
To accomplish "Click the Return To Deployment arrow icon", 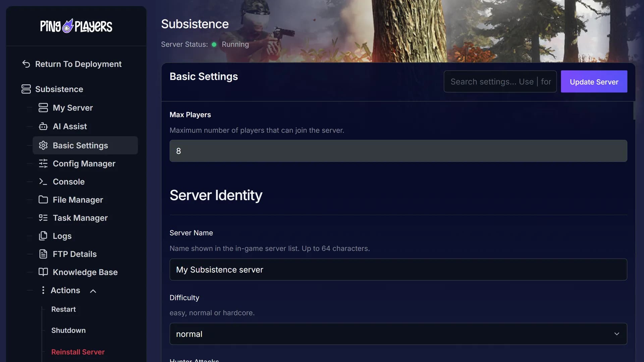I will point(26,64).
